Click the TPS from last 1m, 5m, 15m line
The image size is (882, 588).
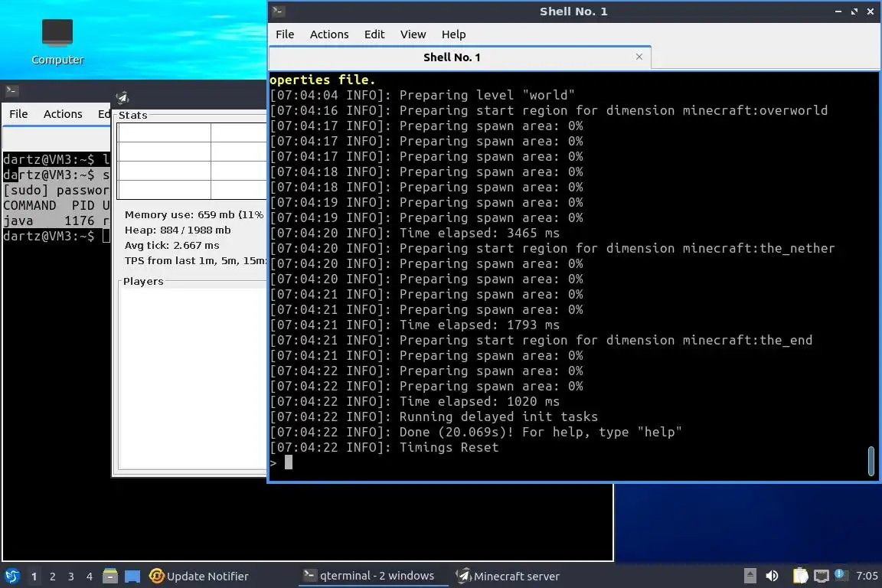(195, 260)
